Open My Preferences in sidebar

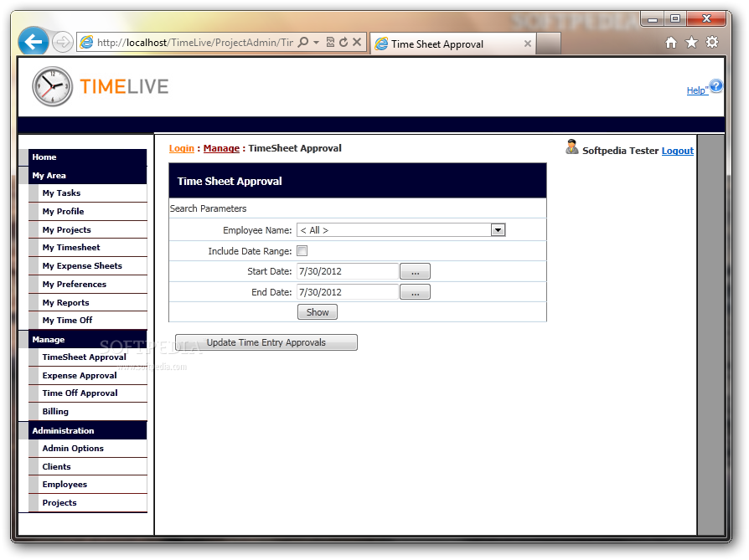click(x=87, y=284)
